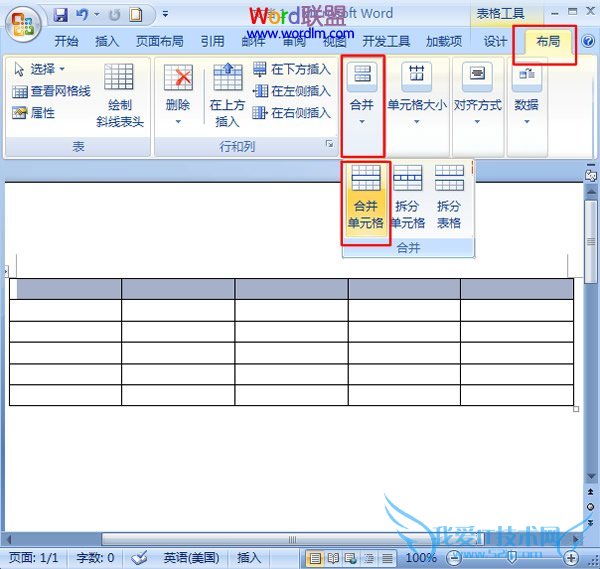Open the Office button menu
This screenshot has height=569, width=600.
point(23,25)
